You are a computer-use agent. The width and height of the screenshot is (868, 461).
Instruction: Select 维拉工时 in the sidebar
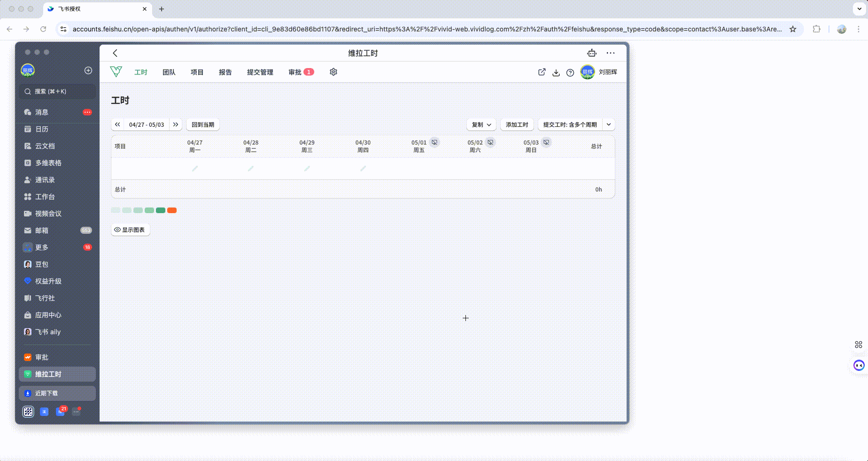click(x=57, y=374)
